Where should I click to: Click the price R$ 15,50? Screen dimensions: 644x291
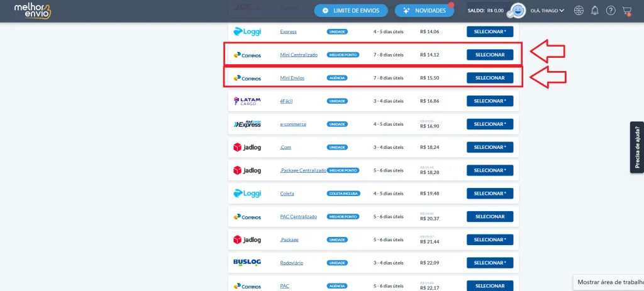coord(430,78)
